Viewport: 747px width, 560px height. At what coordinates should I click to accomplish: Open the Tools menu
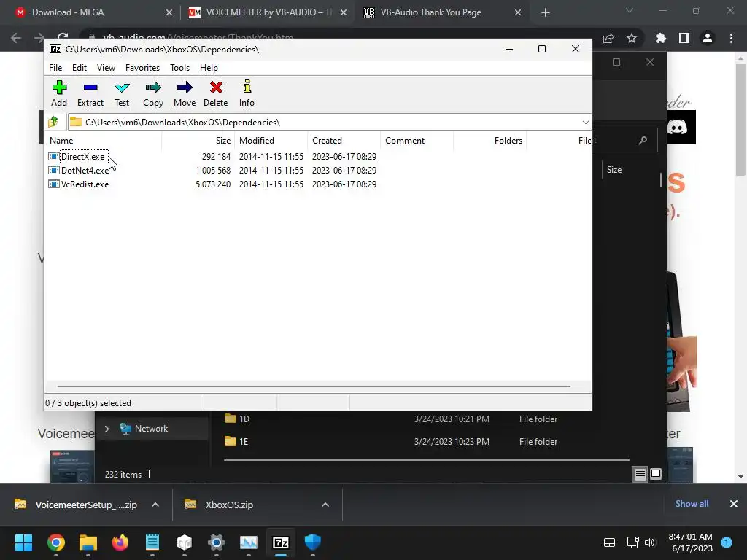179,68
